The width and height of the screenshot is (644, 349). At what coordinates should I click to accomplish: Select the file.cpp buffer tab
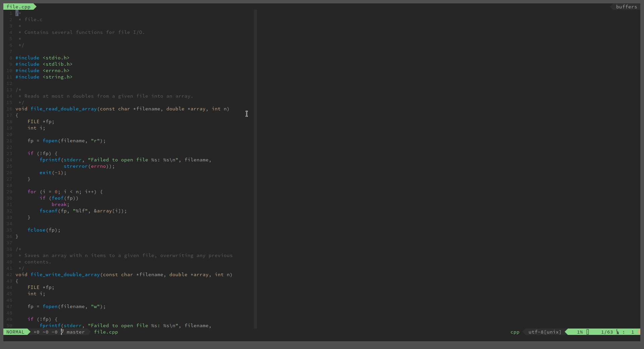[18, 7]
